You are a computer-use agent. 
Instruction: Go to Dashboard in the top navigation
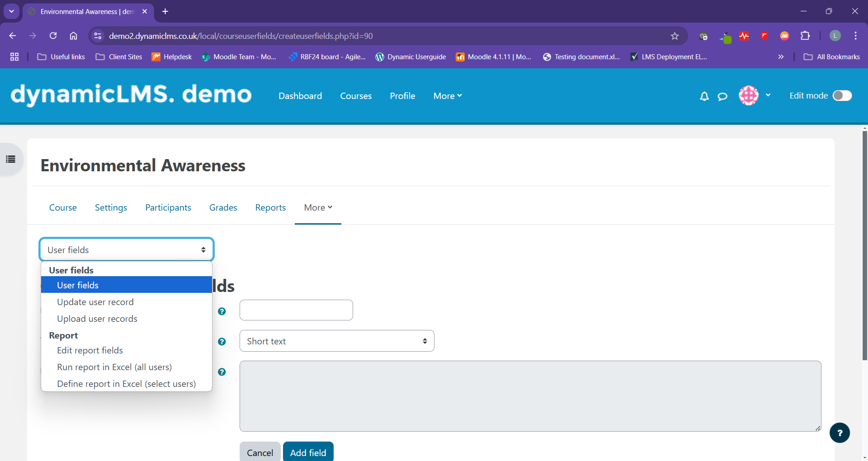point(300,96)
